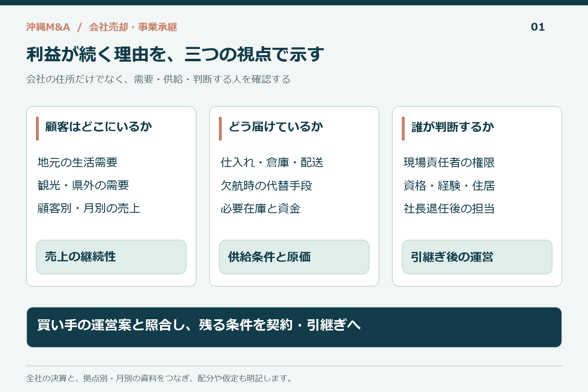The image size is (588, 392).
Task: Click the line 欠航時の代替手段
Action: 266,185
